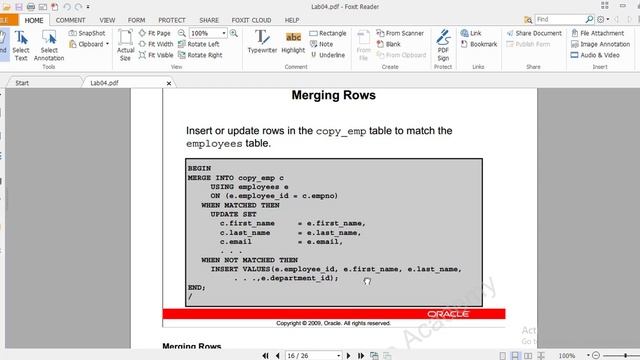Rotate the page right
The width and height of the screenshot is (640, 360).
point(200,55)
